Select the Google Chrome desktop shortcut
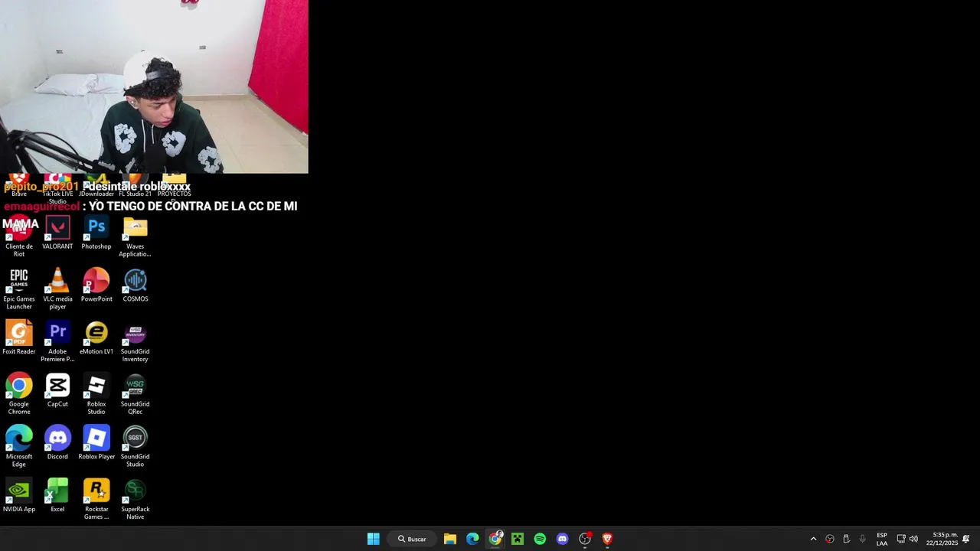Image resolution: width=980 pixels, height=551 pixels. click(x=19, y=393)
